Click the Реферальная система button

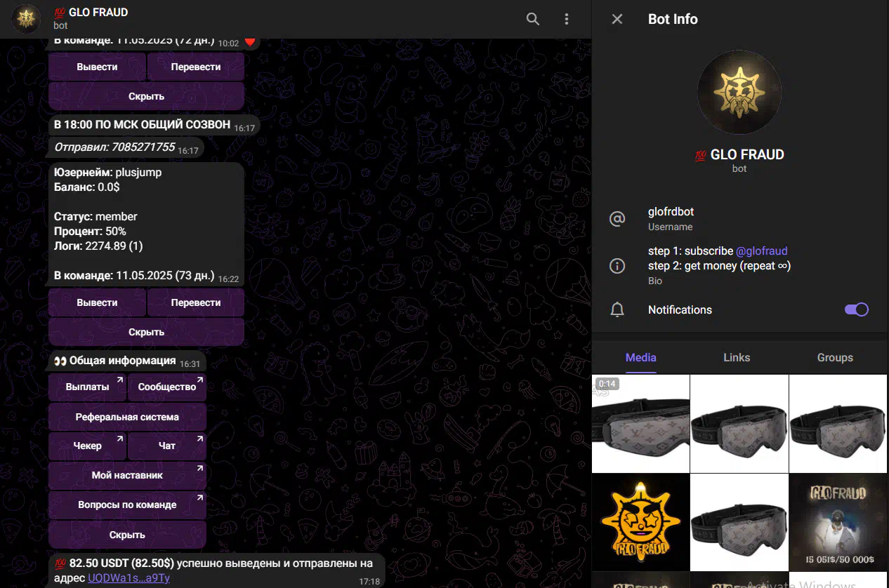click(x=127, y=417)
